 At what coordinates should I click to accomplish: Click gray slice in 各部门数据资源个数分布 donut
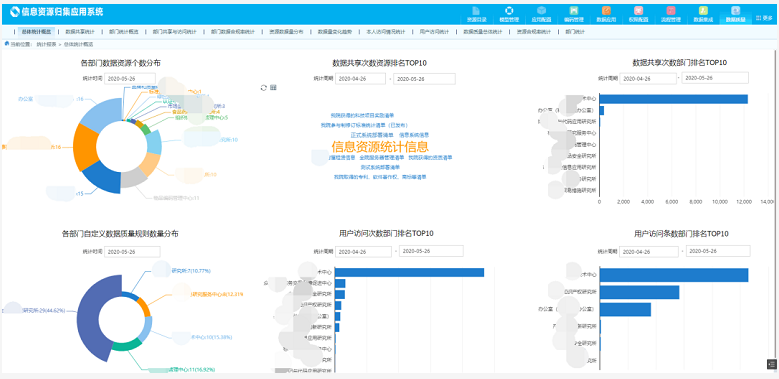click(x=133, y=178)
